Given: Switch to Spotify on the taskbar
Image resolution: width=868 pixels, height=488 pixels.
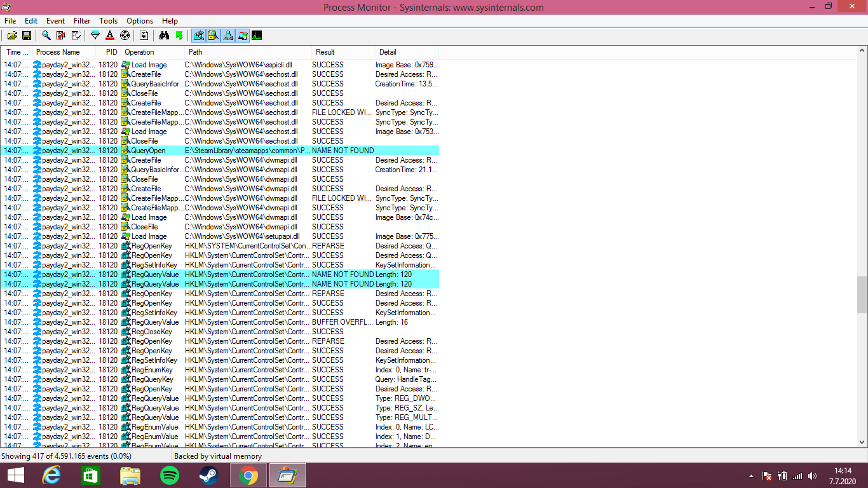Looking at the screenshot, I should 170,475.
